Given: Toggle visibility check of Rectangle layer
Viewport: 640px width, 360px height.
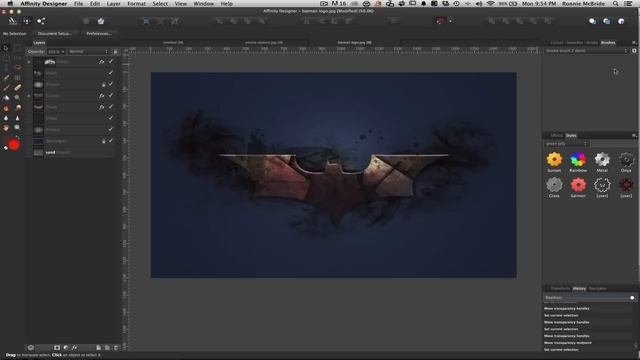Looking at the screenshot, I should tap(111, 140).
